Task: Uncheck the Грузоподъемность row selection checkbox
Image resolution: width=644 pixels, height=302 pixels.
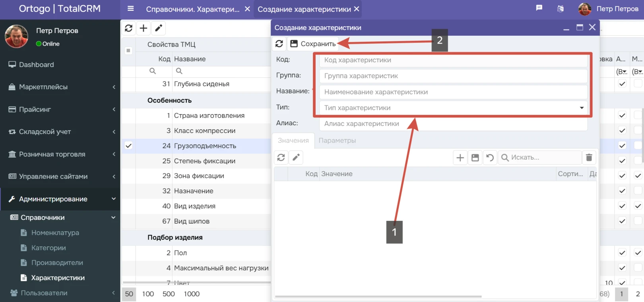Action: [128, 146]
